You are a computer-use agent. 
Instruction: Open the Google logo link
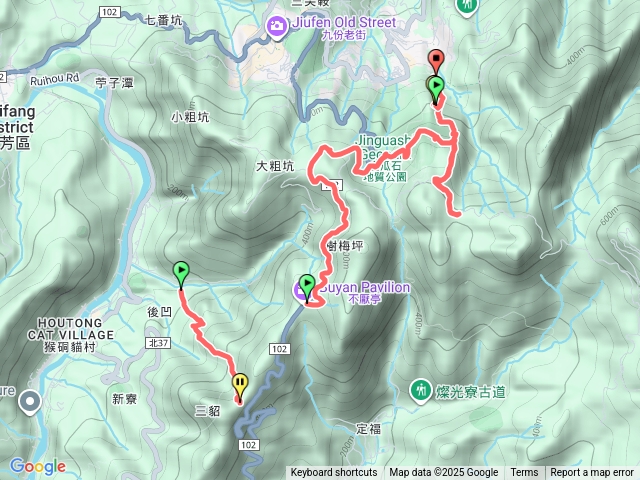coord(38,466)
